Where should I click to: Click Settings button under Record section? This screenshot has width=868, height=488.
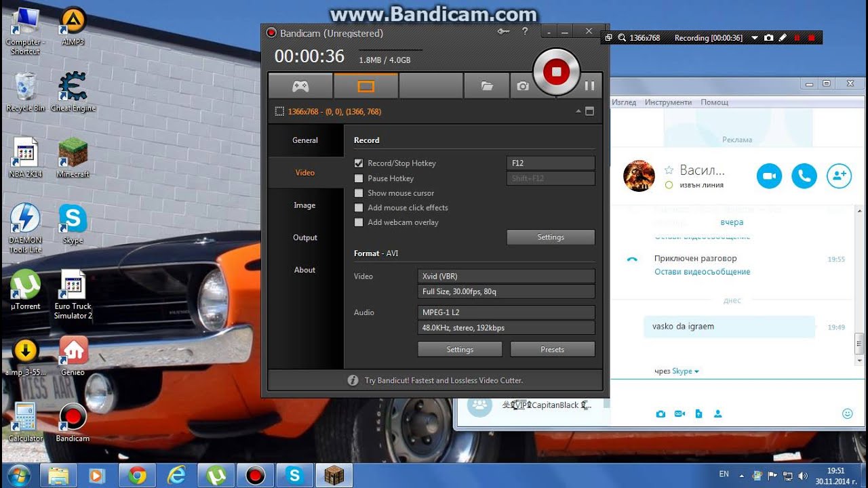coord(551,237)
